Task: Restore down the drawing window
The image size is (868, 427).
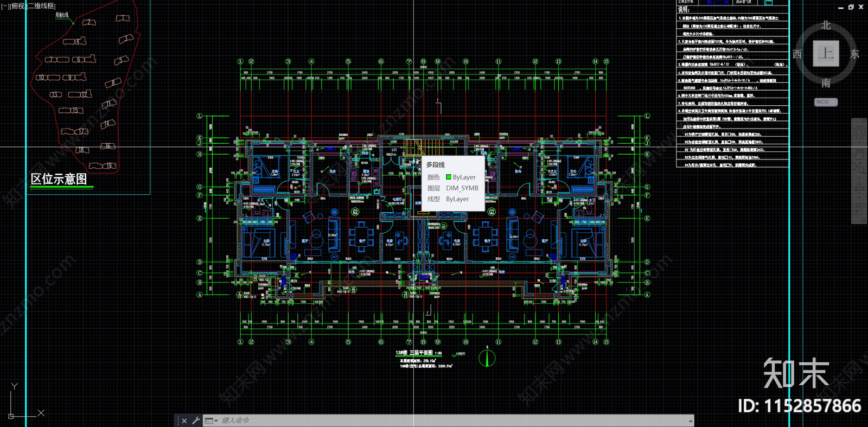Action: pyautogui.click(x=851, y=7)
